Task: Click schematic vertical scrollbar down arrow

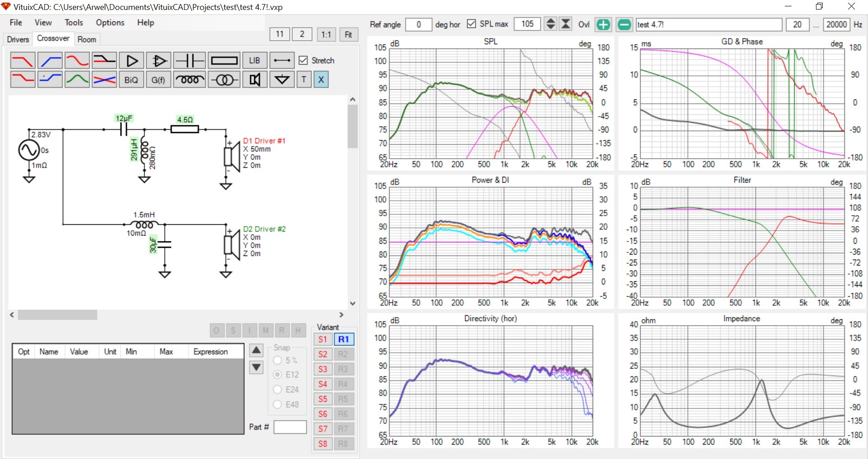Action: [x=353, y=303]
